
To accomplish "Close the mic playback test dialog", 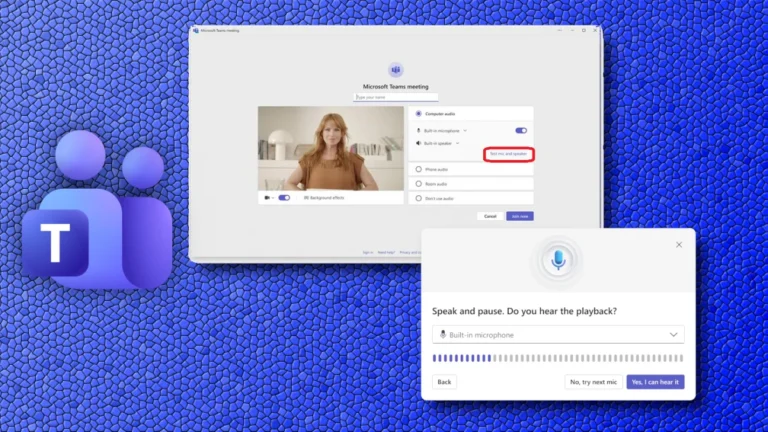I will (679, 244).
